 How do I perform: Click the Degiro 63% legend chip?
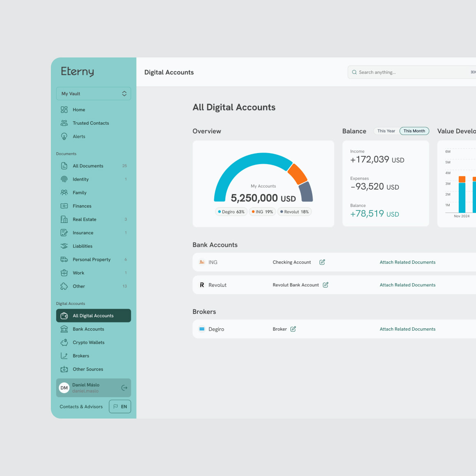(231, 212)
